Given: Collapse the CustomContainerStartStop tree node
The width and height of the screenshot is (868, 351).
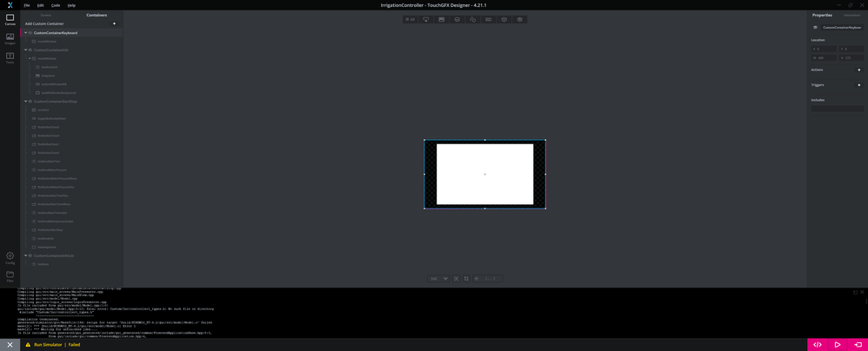Looking at the screenshot, I should click(x=25, y=101).
